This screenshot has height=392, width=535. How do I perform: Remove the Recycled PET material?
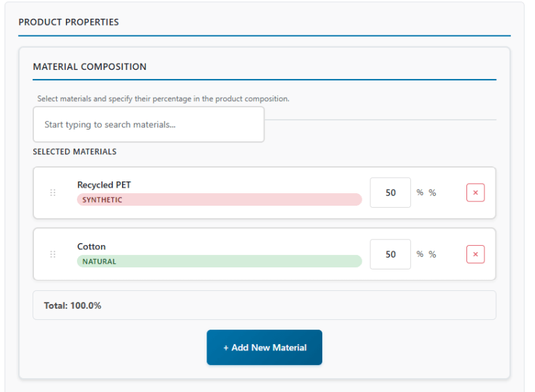(475, 193)
